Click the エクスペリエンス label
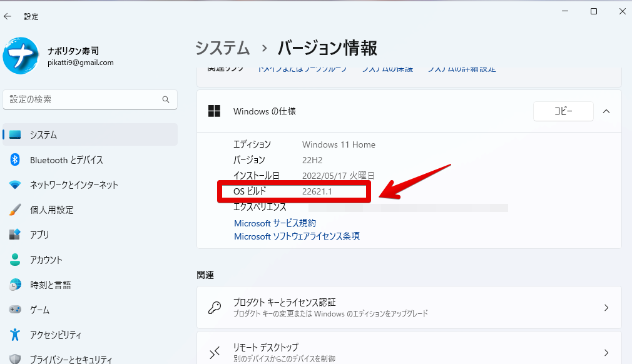Viewport: 632px width, 364px height. [x=260, y=207]
